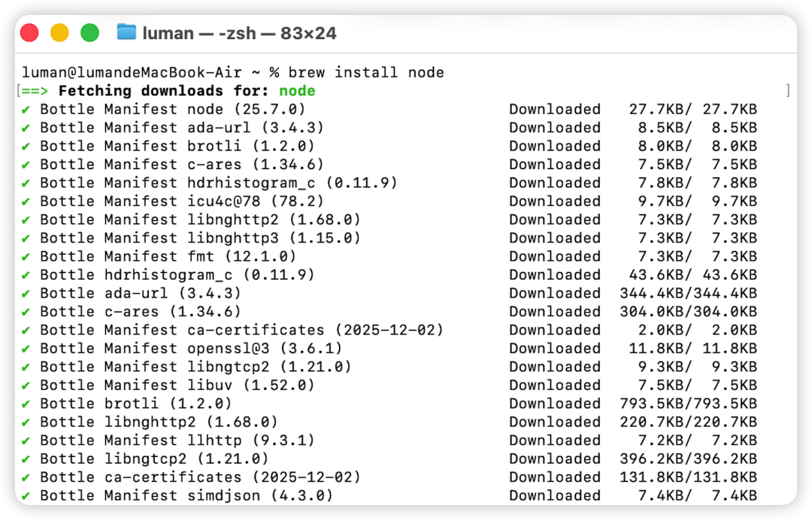Click the green word "node" in the heading
812x520 pixels.
tap(297, 91)
